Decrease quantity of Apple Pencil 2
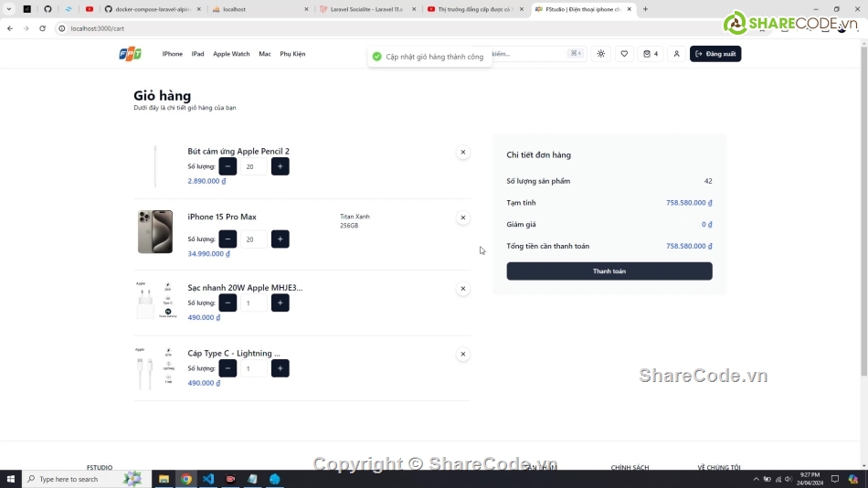Screen dimensions: 868x488 [x=228, y=166]
